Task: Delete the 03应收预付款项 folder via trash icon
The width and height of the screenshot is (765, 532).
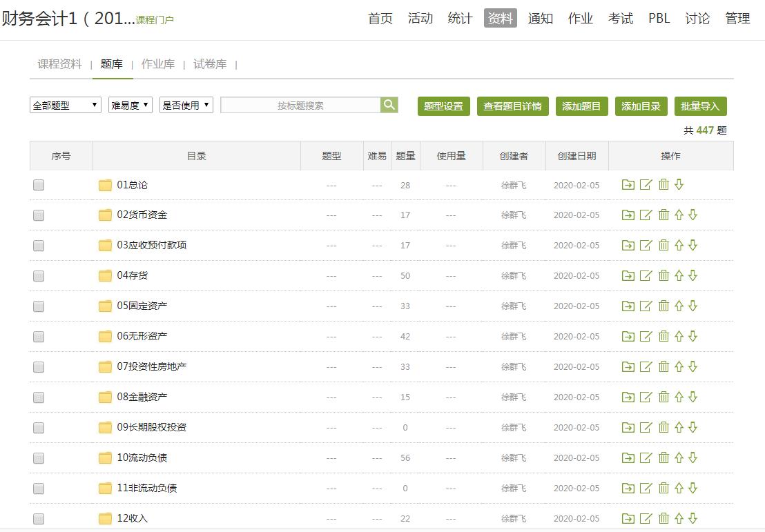Action: 664,246
